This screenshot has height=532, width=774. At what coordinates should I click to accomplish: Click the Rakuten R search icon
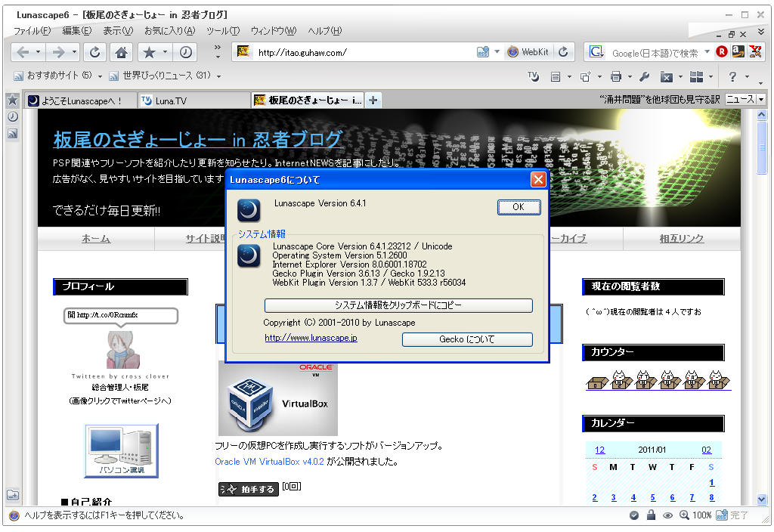click(x=722, y=51)
